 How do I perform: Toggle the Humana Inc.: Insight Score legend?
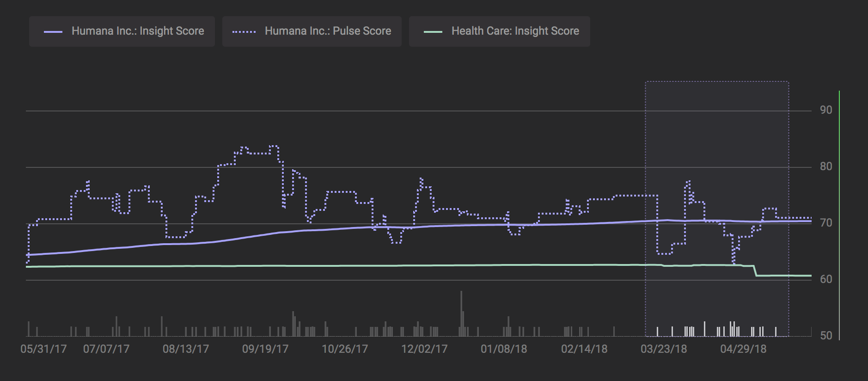click(x=122, y=31)
